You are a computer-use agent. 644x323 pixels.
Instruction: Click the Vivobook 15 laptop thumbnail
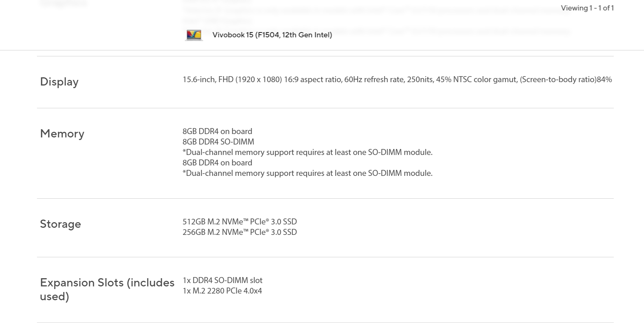click(194, 35)
